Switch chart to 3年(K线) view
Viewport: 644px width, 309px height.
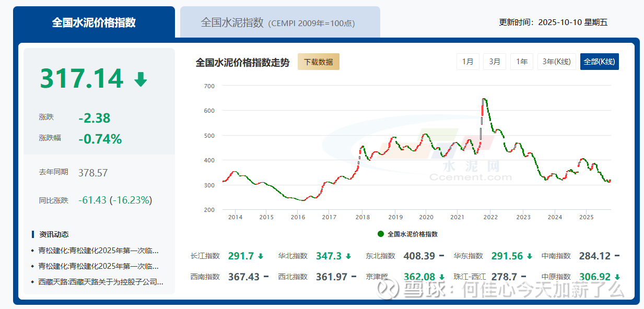pyautogui.click(x=557, y=62)
